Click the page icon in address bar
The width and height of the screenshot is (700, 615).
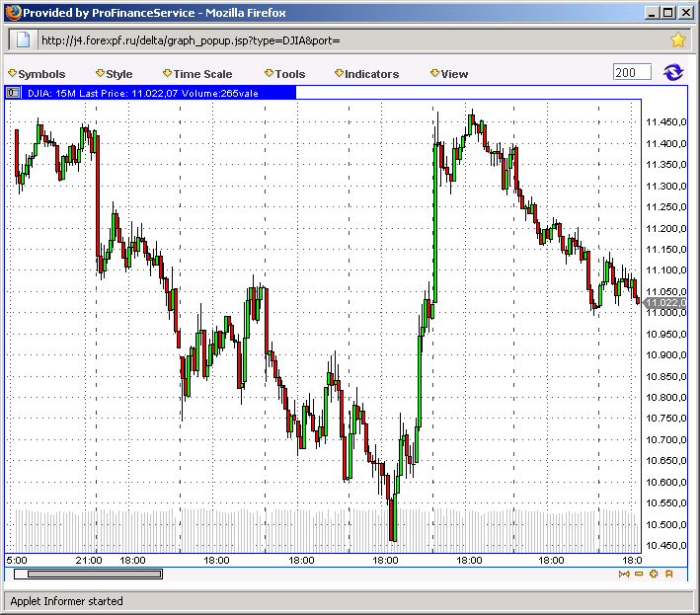click(23, 40)
